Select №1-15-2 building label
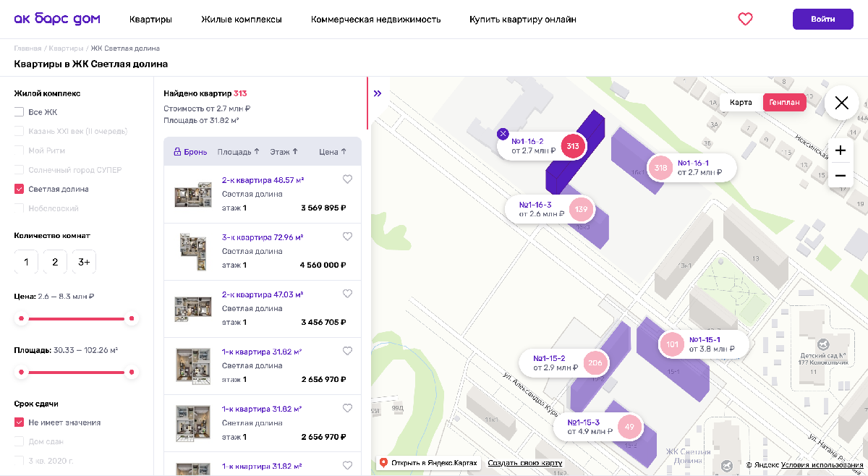The height and width of the screenshot is (476, 868). [549, 358]
